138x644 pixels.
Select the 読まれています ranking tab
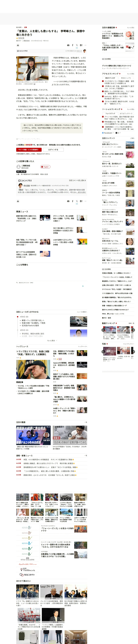110,78
